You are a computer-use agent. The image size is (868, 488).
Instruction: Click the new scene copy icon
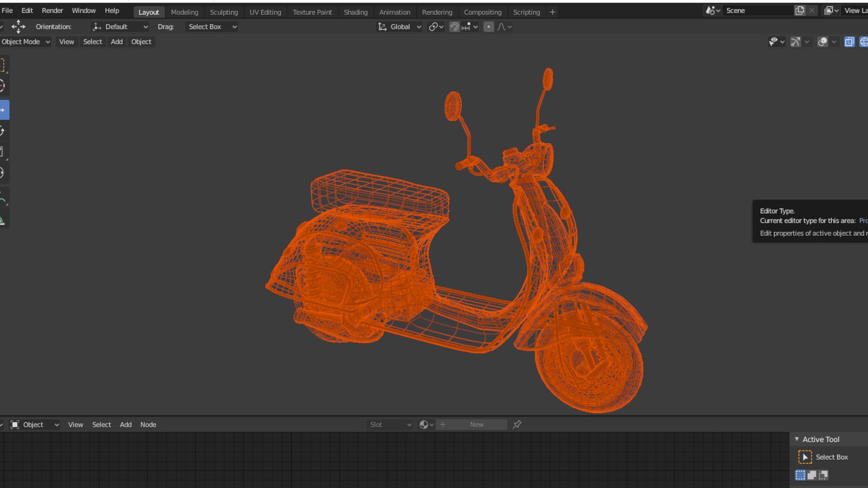(x=800, y=10)
